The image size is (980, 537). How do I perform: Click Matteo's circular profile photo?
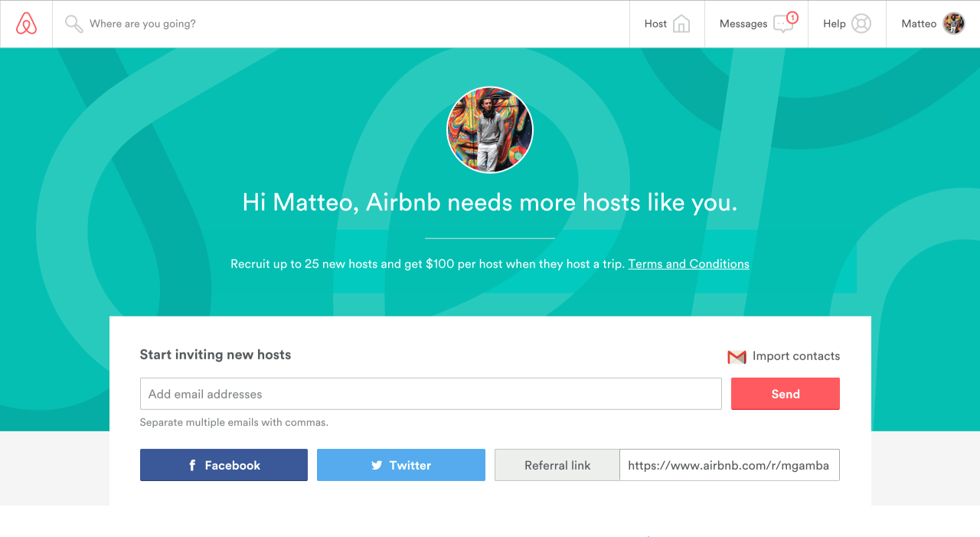490,129
